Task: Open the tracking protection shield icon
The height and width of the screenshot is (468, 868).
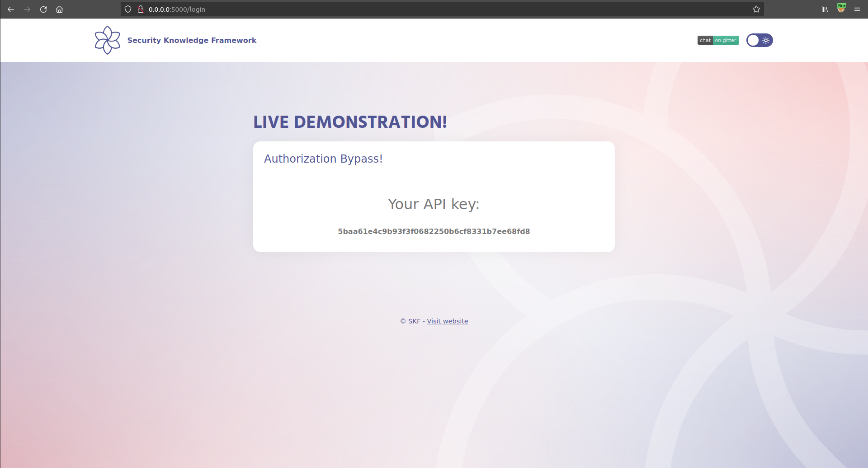Action: 128,9
